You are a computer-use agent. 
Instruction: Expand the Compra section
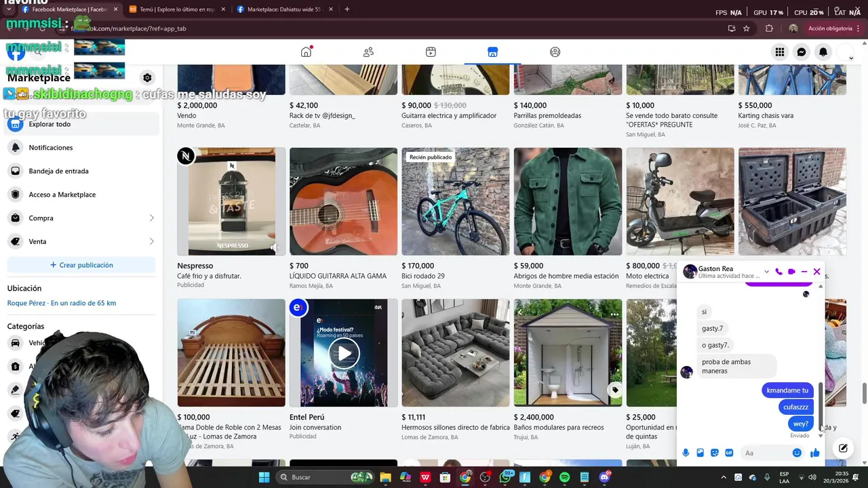click(x=81, y=218)
